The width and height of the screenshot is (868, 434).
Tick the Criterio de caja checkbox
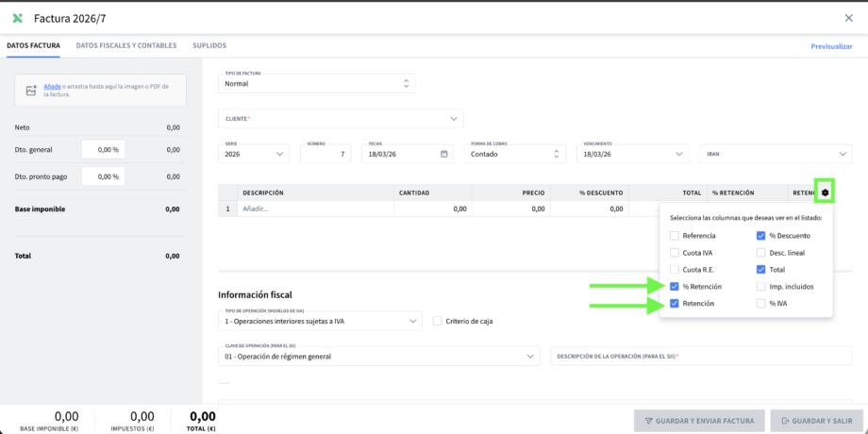click(437, 321)
